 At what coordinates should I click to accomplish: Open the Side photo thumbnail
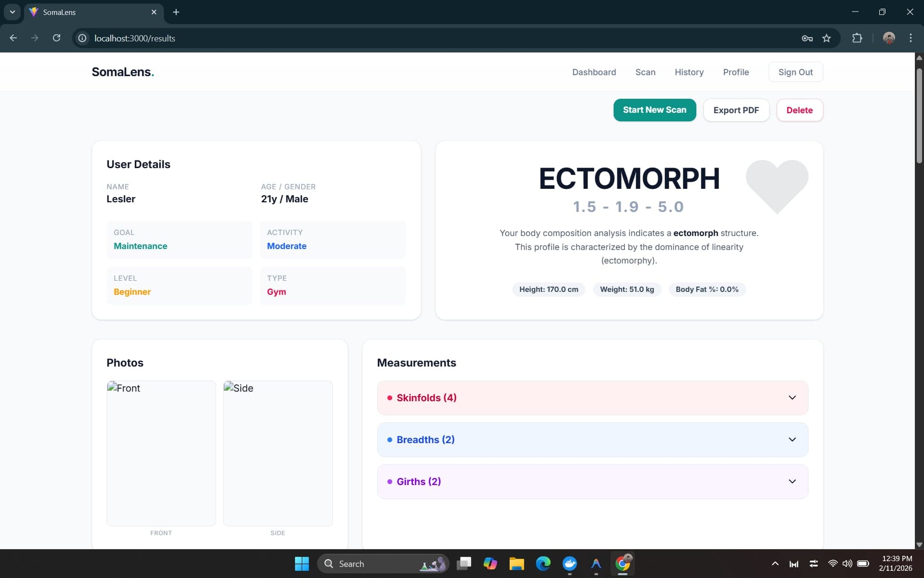(x=278, y=453)
